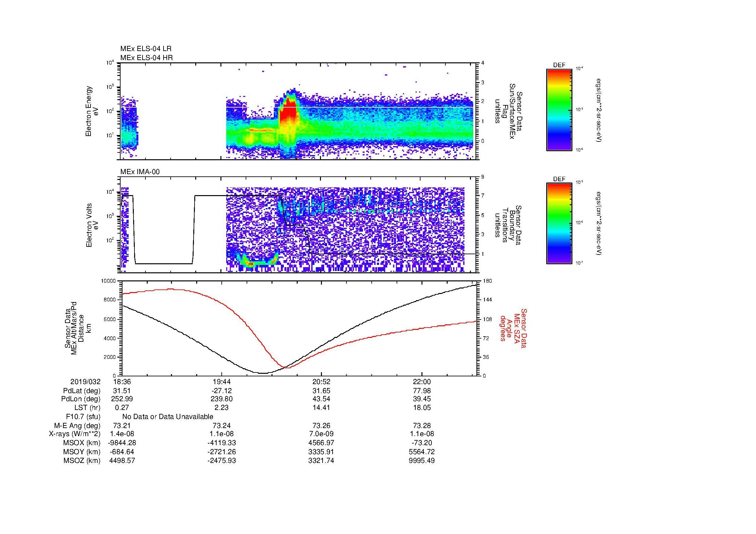Screen dimensions: 756x534
Task: Click LST value '18.05'
Action: click(x=422, y=408)
